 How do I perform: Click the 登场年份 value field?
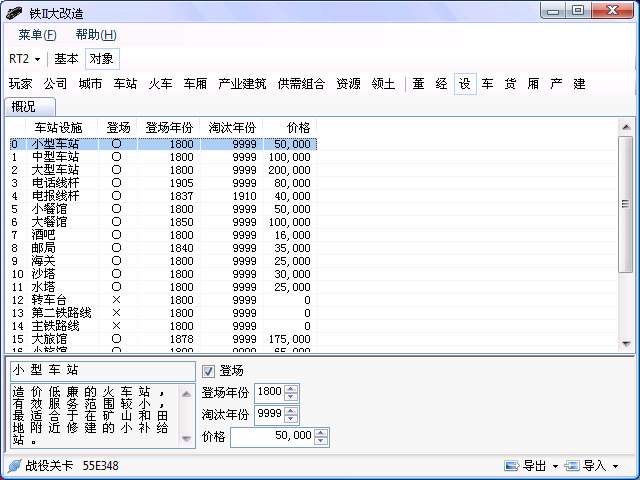[x=270, y=393]
